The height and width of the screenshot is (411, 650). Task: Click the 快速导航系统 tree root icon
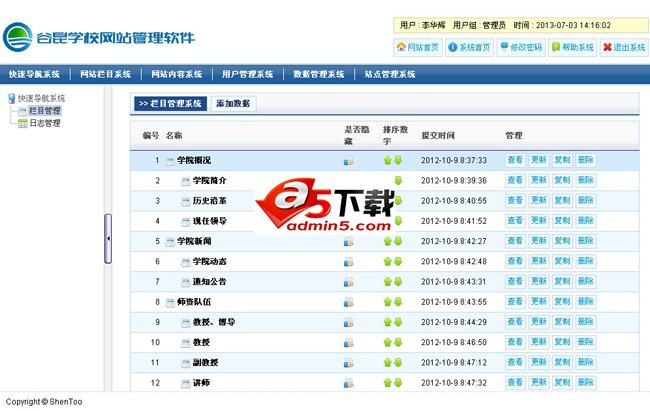(x=12, y=99)
